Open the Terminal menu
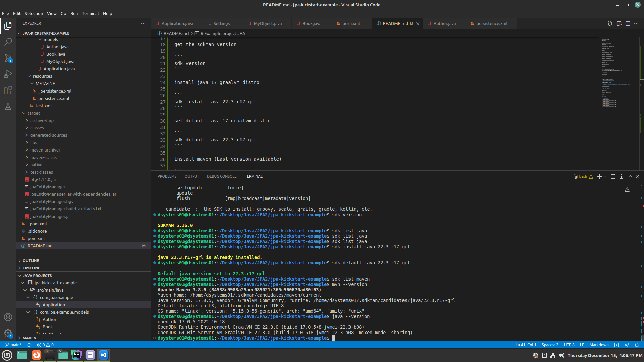644x362 pixels. [x=90, y=14]
